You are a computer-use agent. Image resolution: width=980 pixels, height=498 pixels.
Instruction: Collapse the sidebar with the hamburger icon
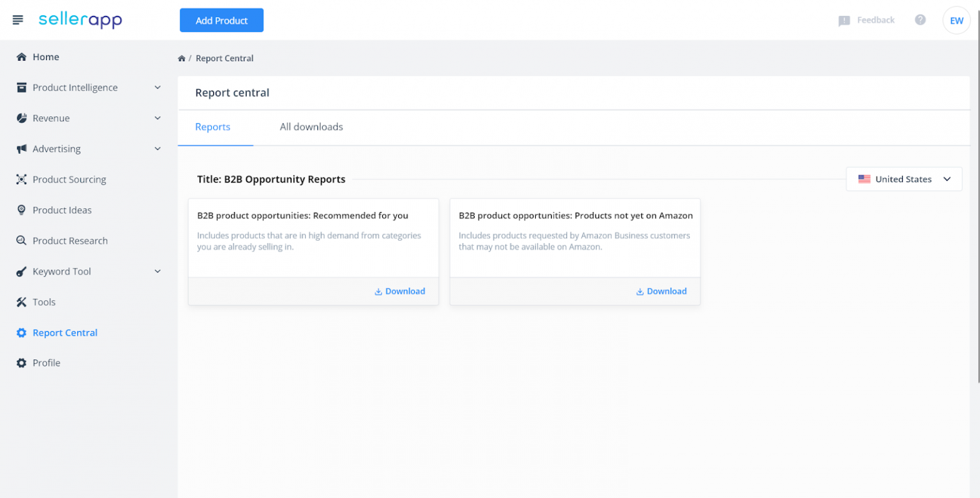17,20
